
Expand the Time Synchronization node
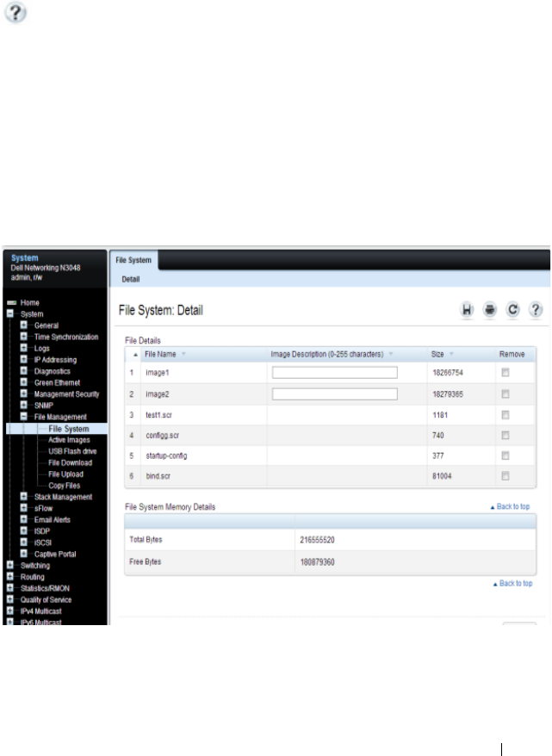[x=23, y=337]
